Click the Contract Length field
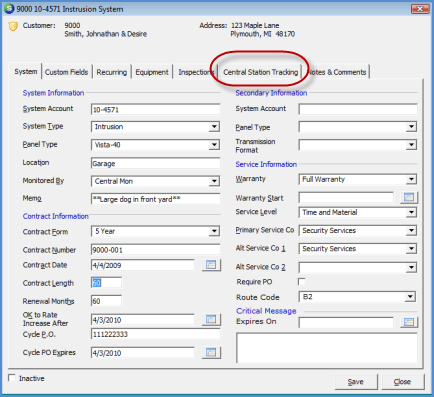 pyautogui.click(x=106, y=283)
